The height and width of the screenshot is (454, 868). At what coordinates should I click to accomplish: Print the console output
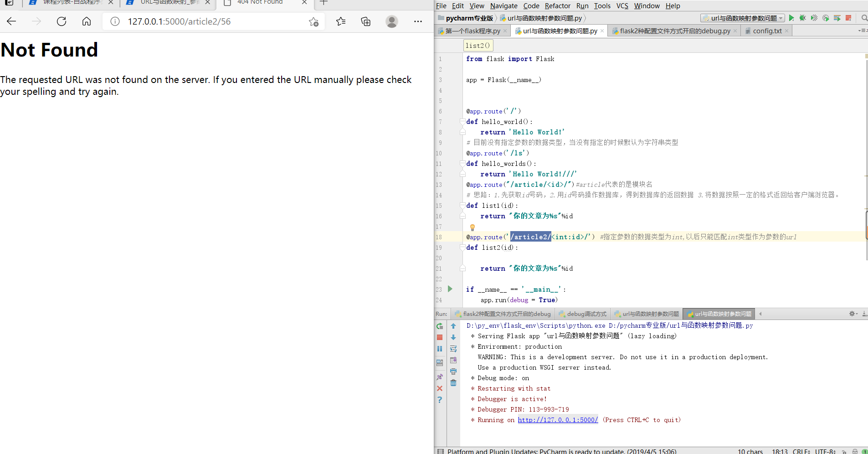click(x=453, y=371)
